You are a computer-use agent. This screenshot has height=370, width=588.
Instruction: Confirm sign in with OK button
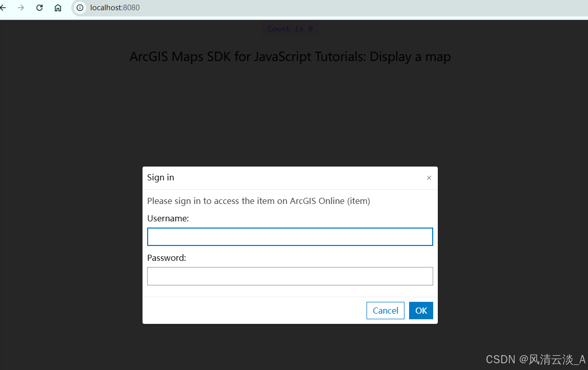click(421, 311)
